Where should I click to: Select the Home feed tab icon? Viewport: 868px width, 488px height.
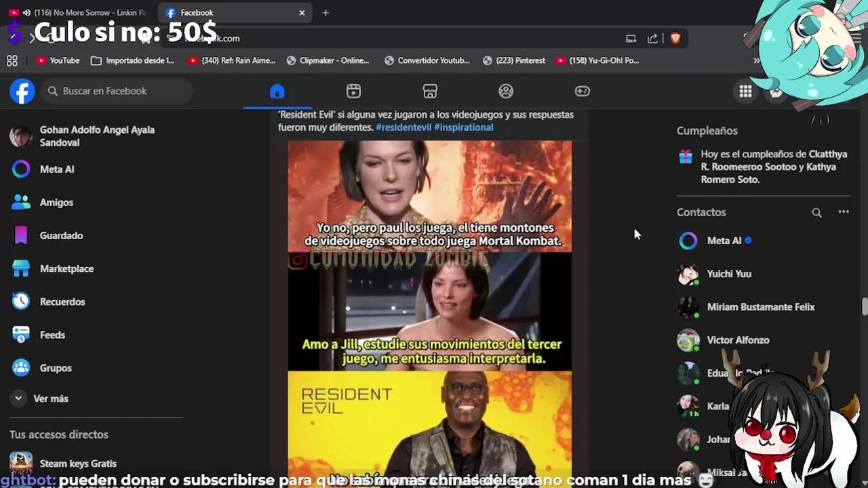[277, 91]
